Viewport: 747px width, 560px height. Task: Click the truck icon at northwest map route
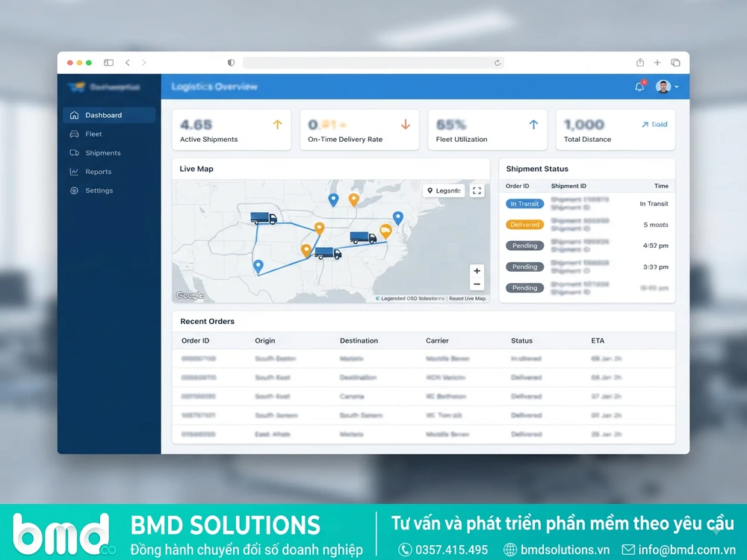pos(264,218)
